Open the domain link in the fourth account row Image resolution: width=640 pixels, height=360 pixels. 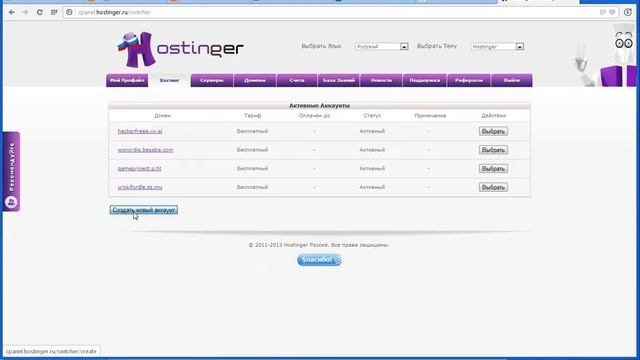coord(140,187)
